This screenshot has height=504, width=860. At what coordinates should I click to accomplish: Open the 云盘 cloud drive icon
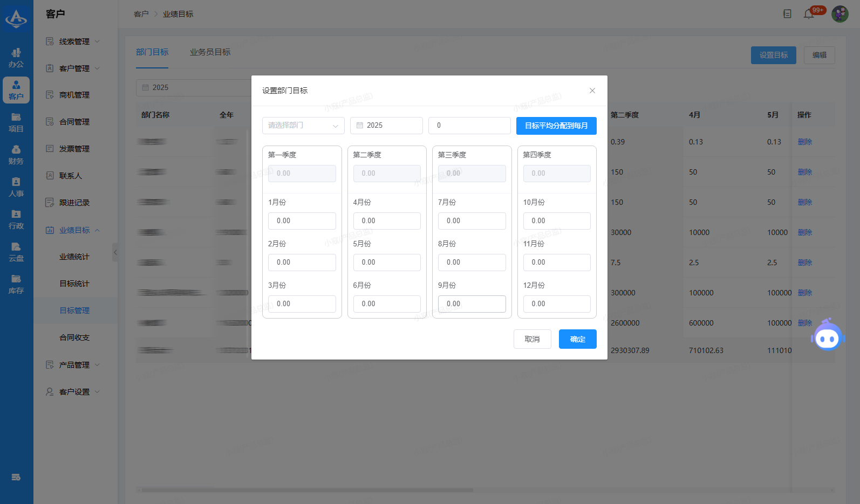[16, 252]
